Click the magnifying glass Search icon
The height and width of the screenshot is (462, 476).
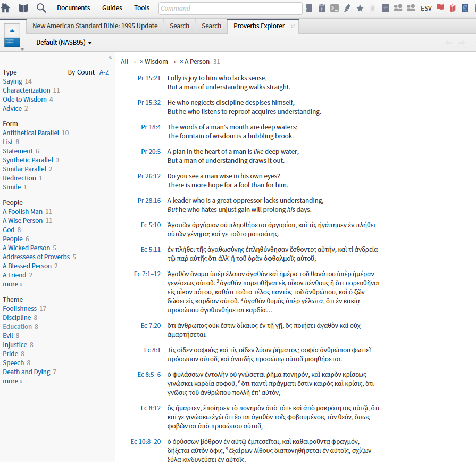pos(41,7)
